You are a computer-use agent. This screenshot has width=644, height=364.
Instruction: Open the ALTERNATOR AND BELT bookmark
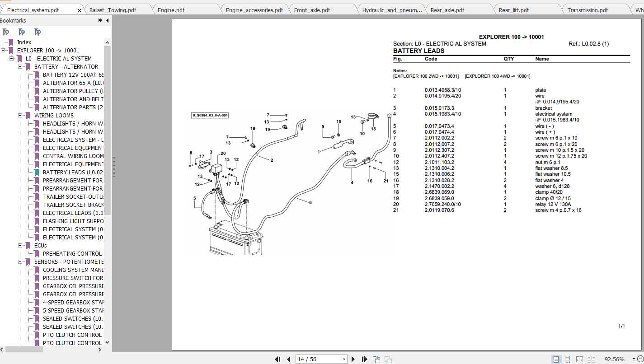73,99
